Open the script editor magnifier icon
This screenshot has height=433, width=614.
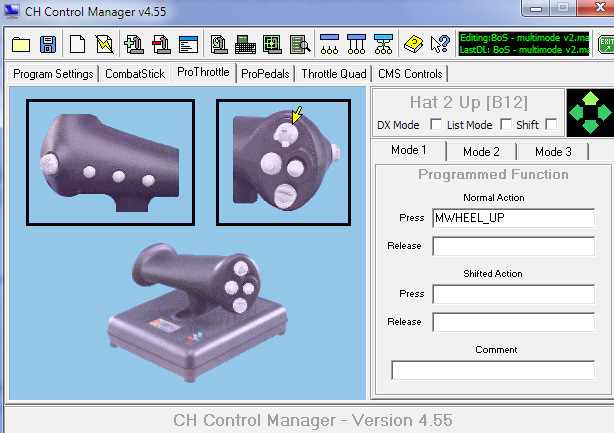click(300, 44)
